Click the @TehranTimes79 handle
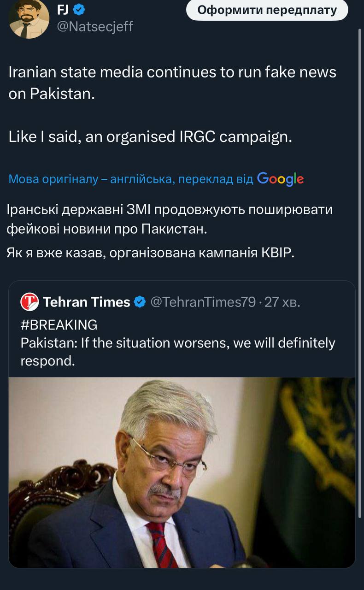The width and height of the screenshot is (364, 590). 203,302
